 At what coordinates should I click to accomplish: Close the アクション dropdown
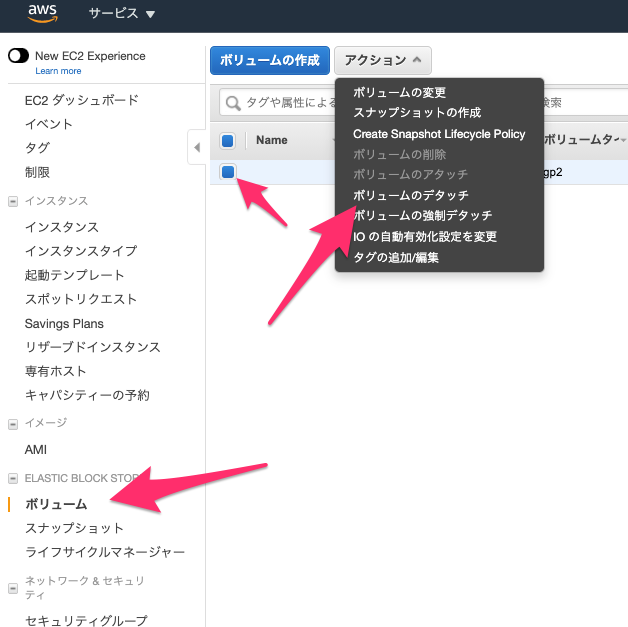coord(382,60)
